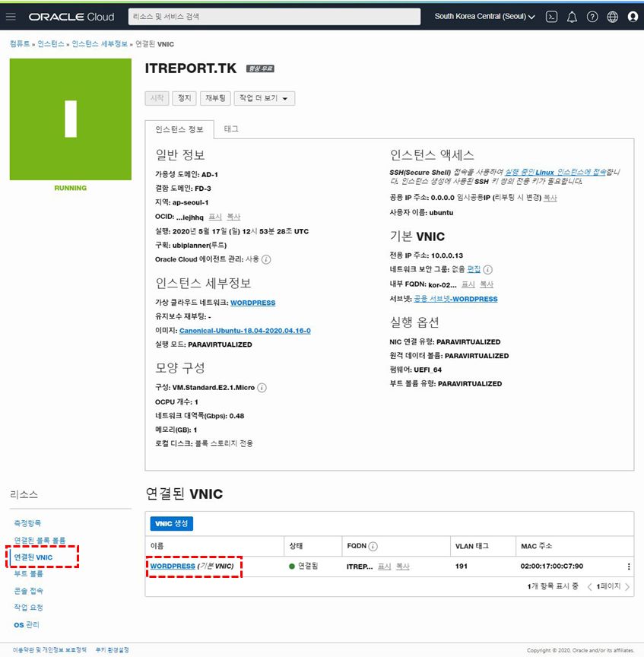Open the Canonical-Ubuntu-18.04 image link
This screenshot has width=644, height=657.
[245, 331]
